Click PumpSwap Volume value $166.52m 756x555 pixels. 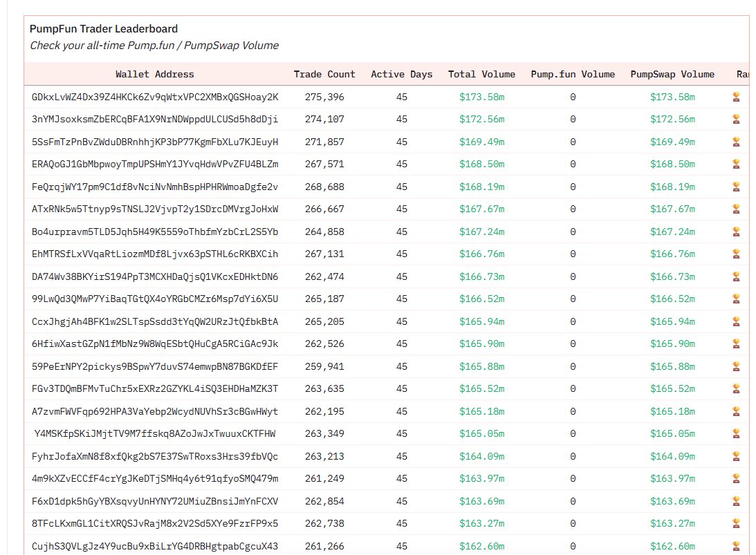[x=672, y=299]
